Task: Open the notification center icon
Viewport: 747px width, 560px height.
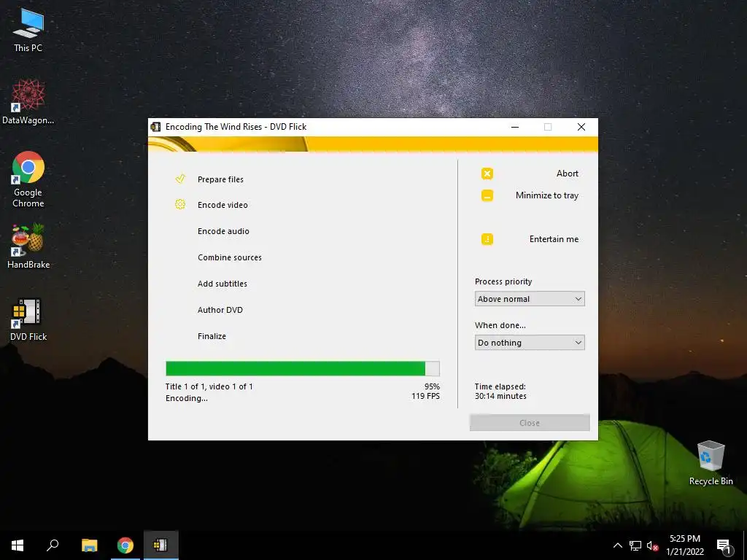Action: click(x=724, y=546)
